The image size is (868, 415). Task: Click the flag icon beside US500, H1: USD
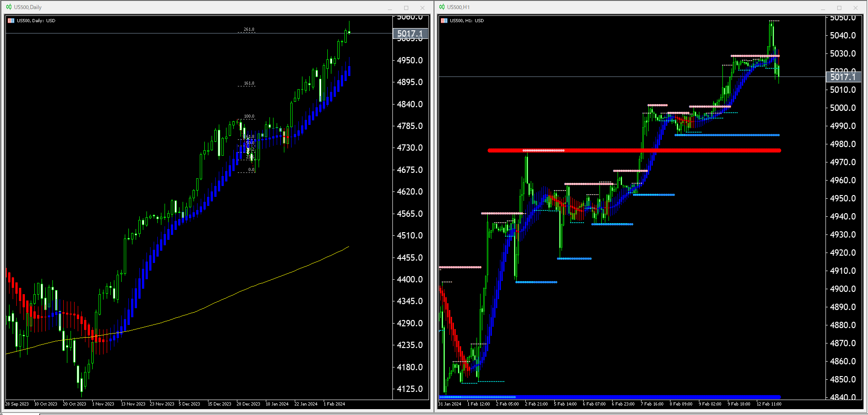coord(444,20)
